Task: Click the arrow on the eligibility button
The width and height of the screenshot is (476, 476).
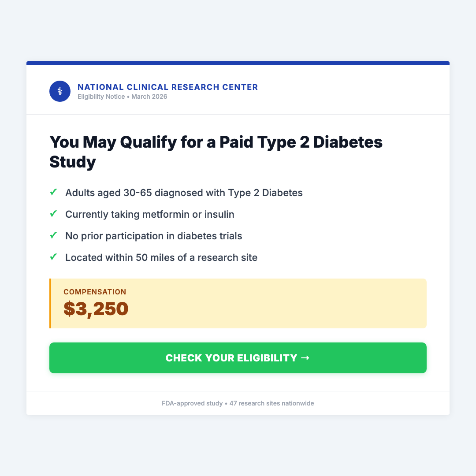Action: click(305, 358)
